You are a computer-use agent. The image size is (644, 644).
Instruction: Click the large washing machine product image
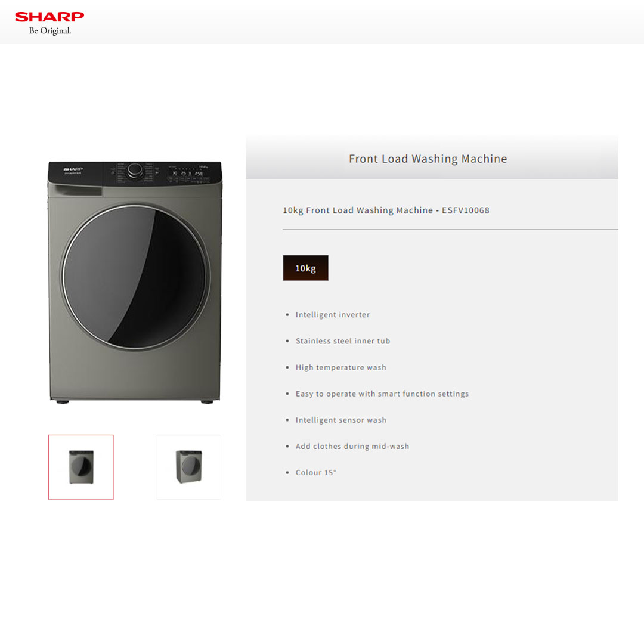tap(135, 283)
